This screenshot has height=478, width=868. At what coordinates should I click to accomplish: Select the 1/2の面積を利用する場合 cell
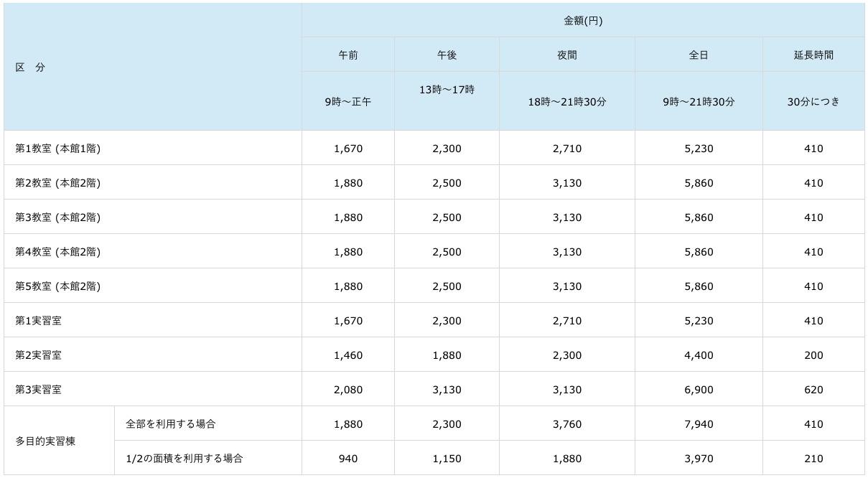coord(185,459)
